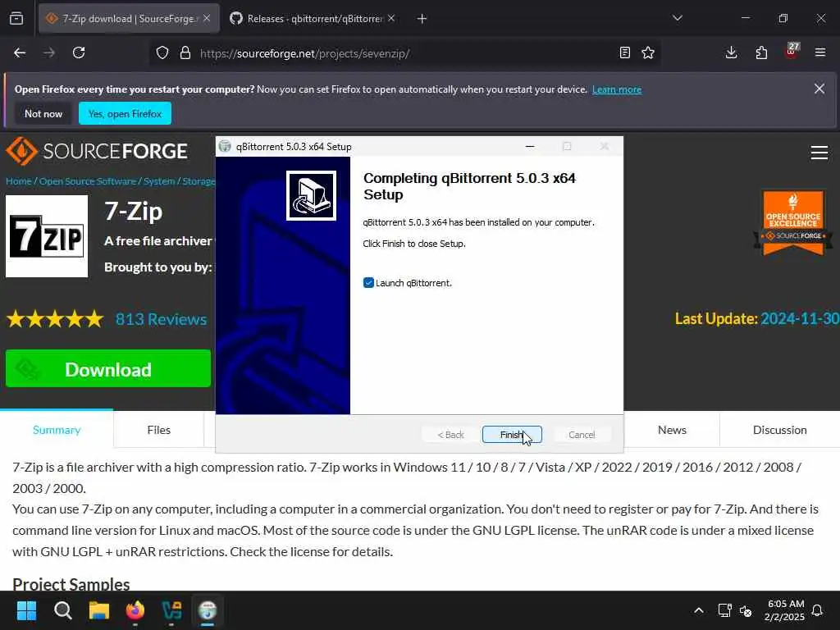Screen dimensions: 840x630
Task: Close the qBittorrent Releases browser tab
Action: 391,19
